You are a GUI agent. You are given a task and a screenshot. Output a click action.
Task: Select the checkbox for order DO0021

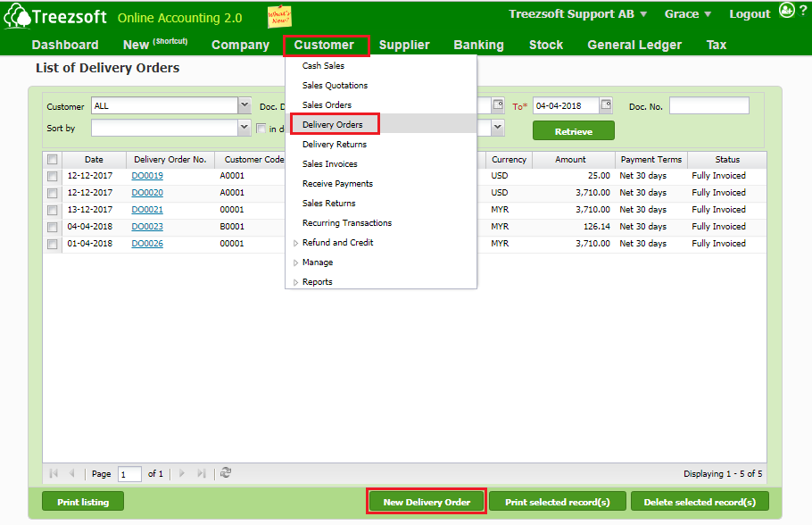pyautogui.click(x=53, y=211)
